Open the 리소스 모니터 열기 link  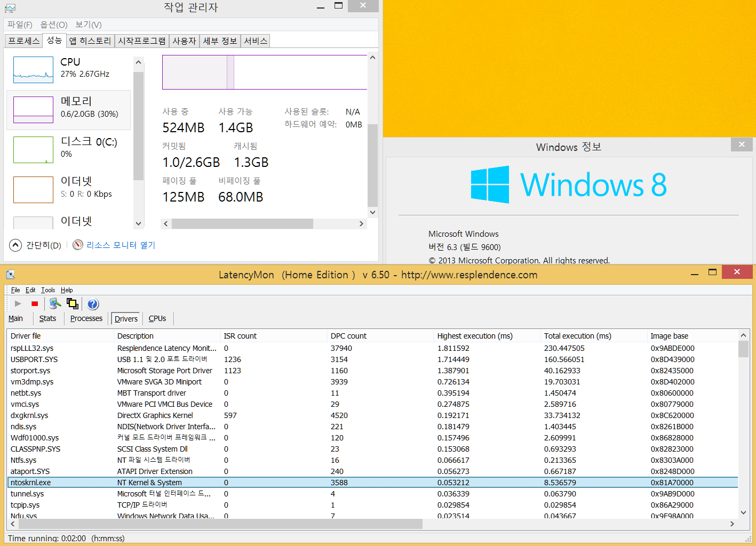click(x=121, y=245)
